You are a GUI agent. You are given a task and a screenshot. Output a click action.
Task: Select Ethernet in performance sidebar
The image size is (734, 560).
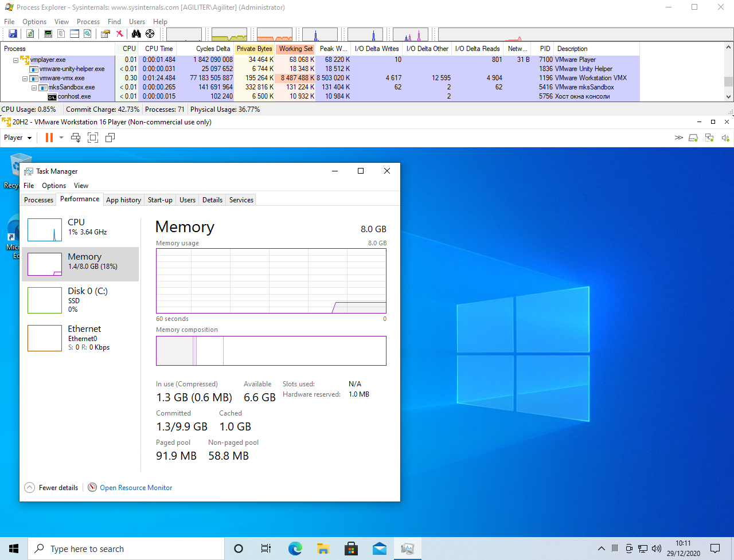tap(80, 338)
